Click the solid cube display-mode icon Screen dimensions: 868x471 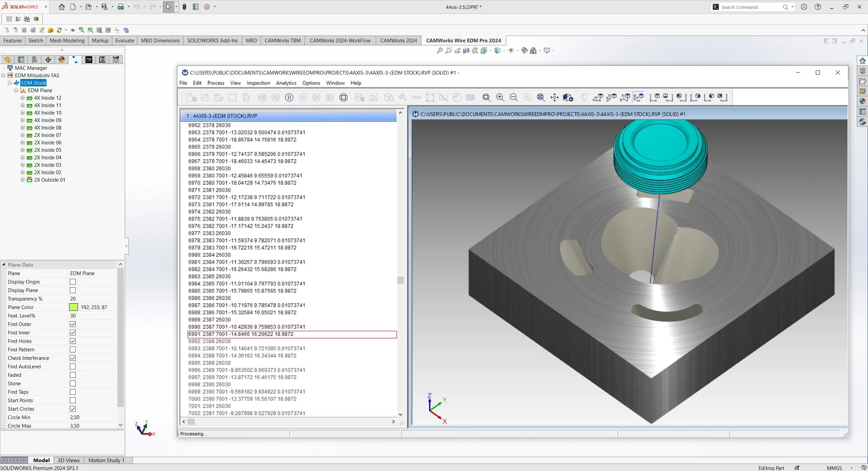click(568, 98)
